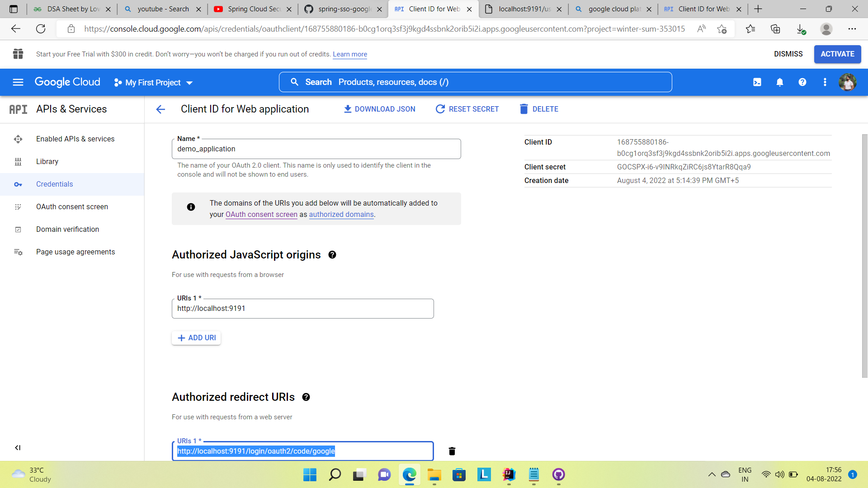Click the JavaScript origins URI field
The image size is (868, 488).
pos(303,309)
